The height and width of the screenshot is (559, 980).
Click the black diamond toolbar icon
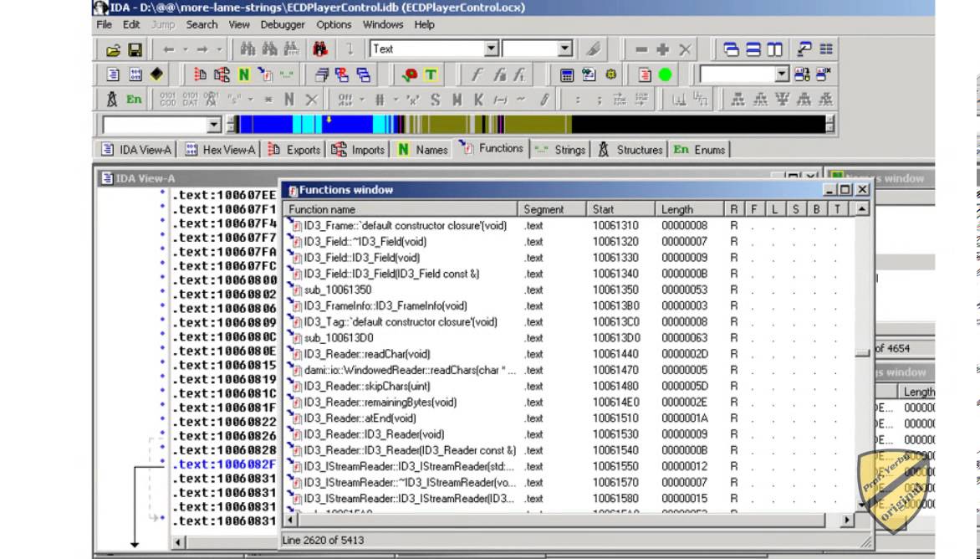(x=157, y=74)
